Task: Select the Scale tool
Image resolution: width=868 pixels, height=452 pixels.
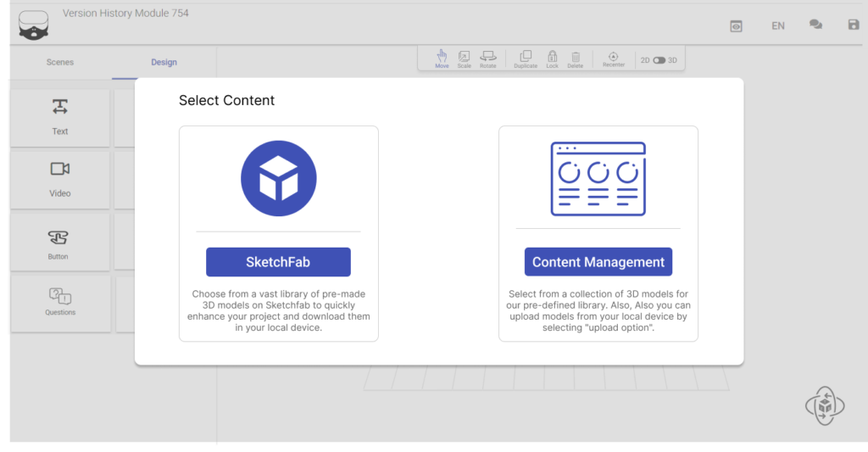Action: [x=464, y=59]
